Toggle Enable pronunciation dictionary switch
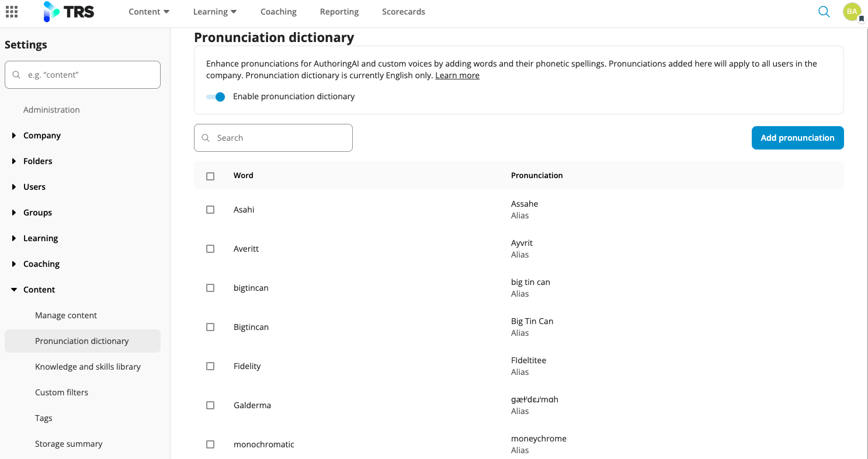The image size is (868, 459). pyautogui.click(x=216, y=97)
